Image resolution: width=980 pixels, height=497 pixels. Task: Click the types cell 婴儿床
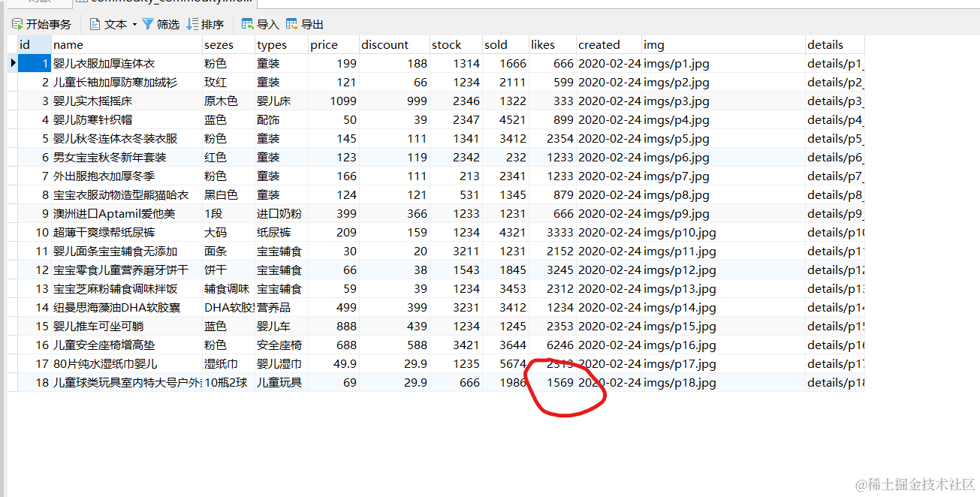pyautogui.click(x=281, y=101)
